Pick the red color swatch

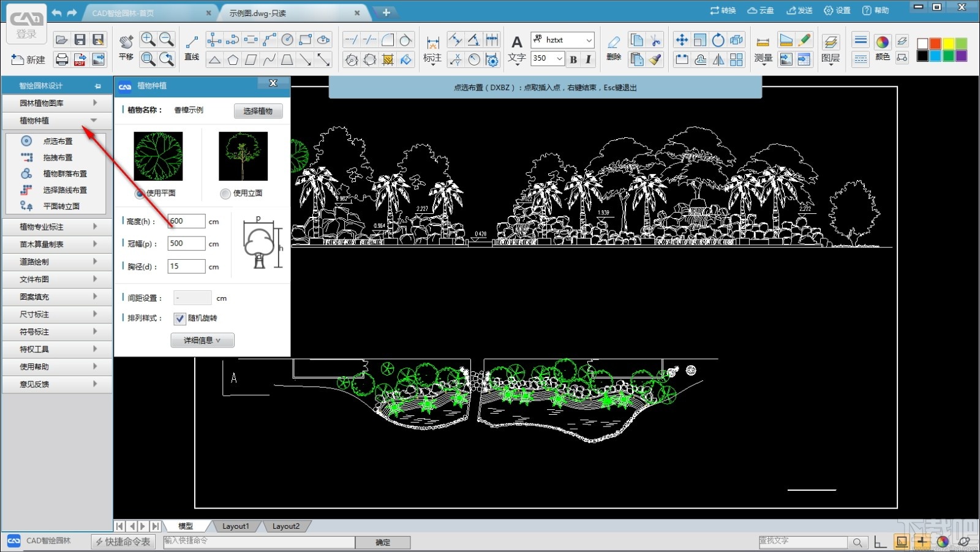coord(935,43)
